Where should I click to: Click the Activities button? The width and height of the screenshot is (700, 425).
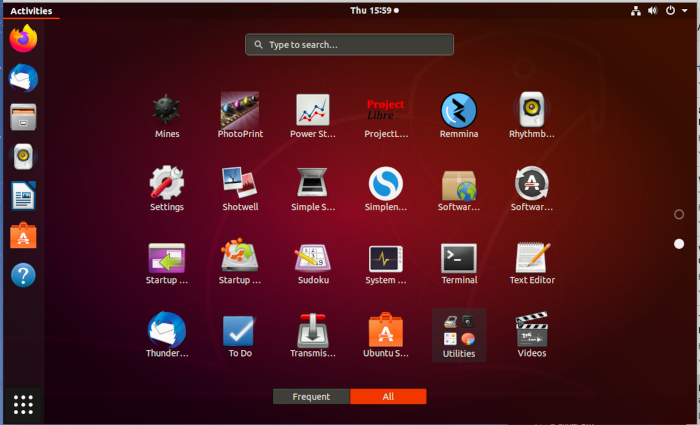pyautogui.click(x=31, y=10)
